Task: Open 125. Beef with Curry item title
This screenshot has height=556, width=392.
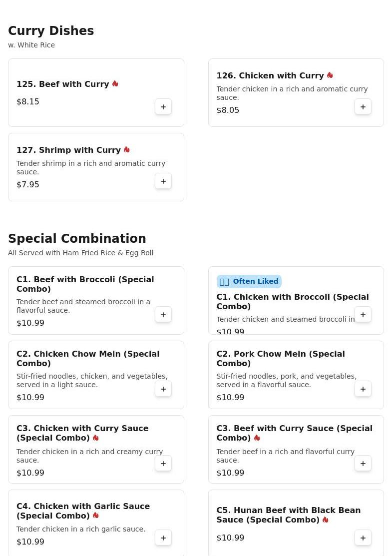Action: tap(63, 84)
